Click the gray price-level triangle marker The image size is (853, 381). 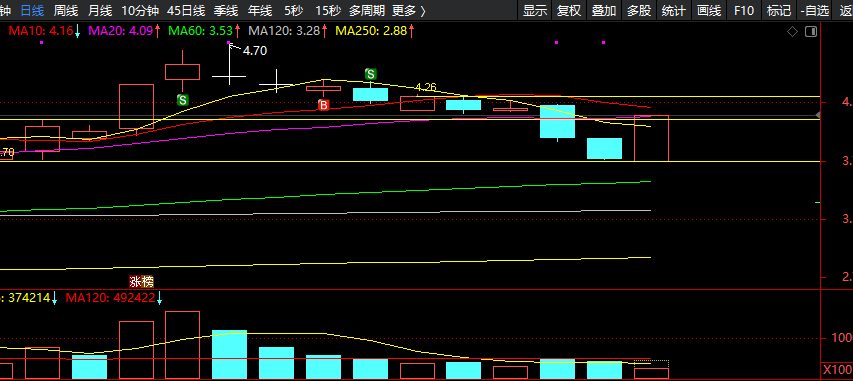pyautogui.click(x=817, y=115)
